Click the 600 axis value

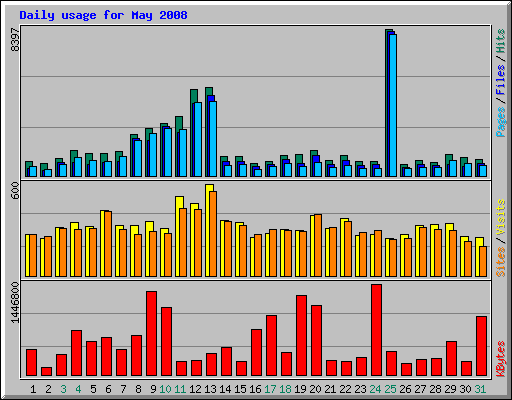15,190
